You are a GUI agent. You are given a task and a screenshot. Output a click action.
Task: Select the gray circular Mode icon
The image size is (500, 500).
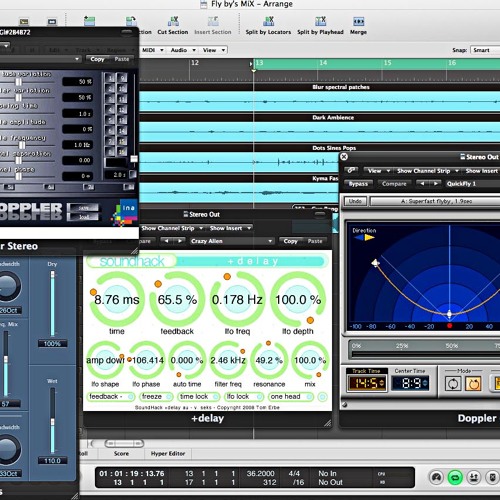click(453, 384)
